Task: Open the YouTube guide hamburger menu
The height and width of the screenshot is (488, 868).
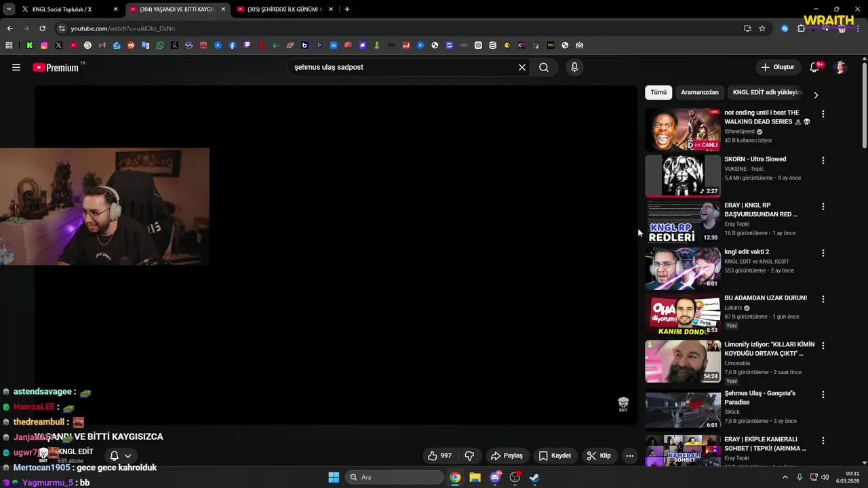Action: tap(16, 67)
